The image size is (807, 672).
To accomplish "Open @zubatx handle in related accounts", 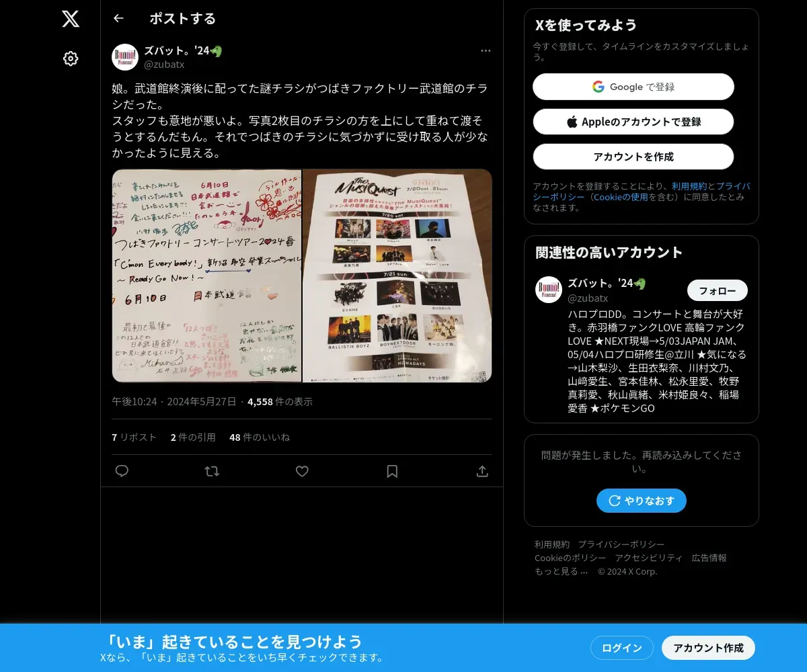I will (588, 298).
